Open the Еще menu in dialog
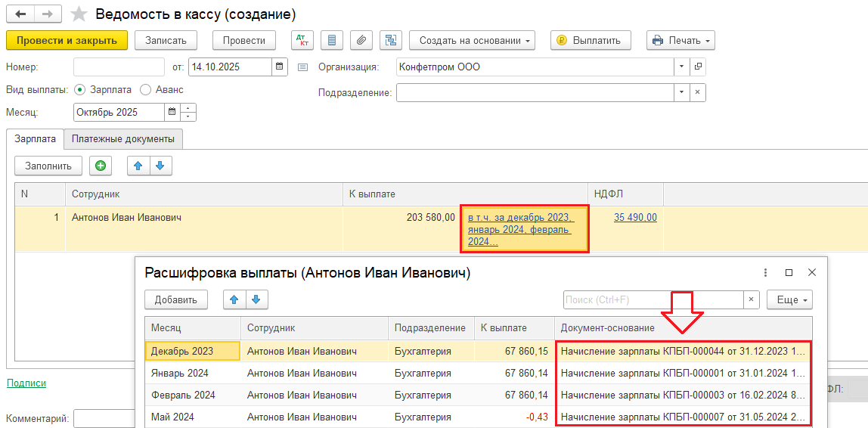868x428 pixels. pos(789,299)
